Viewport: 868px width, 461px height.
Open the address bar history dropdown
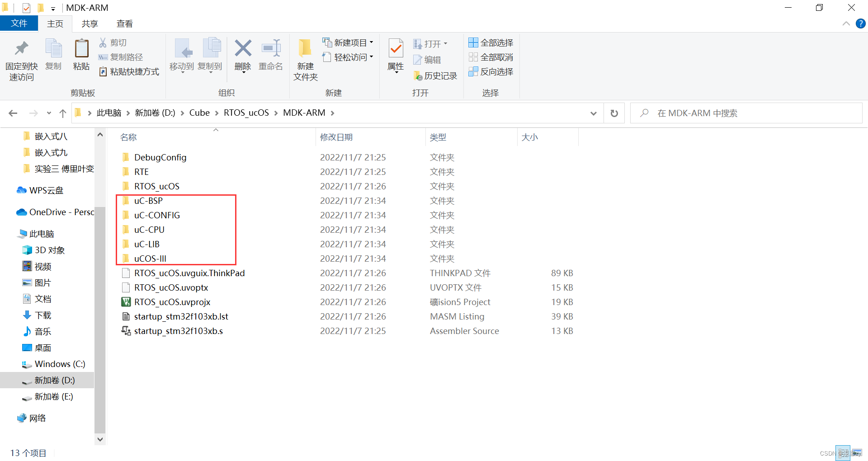coord(593,113)
